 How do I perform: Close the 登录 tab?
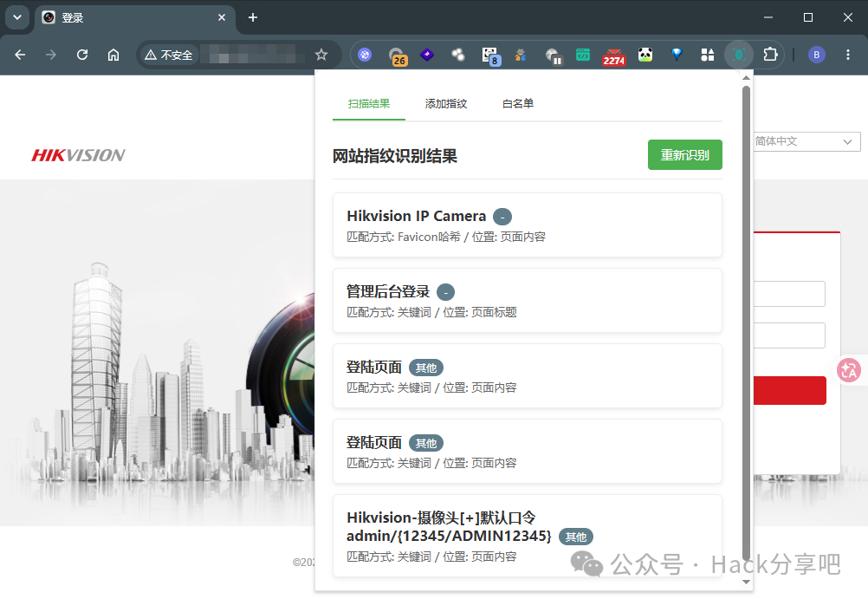tap(222, 17)
